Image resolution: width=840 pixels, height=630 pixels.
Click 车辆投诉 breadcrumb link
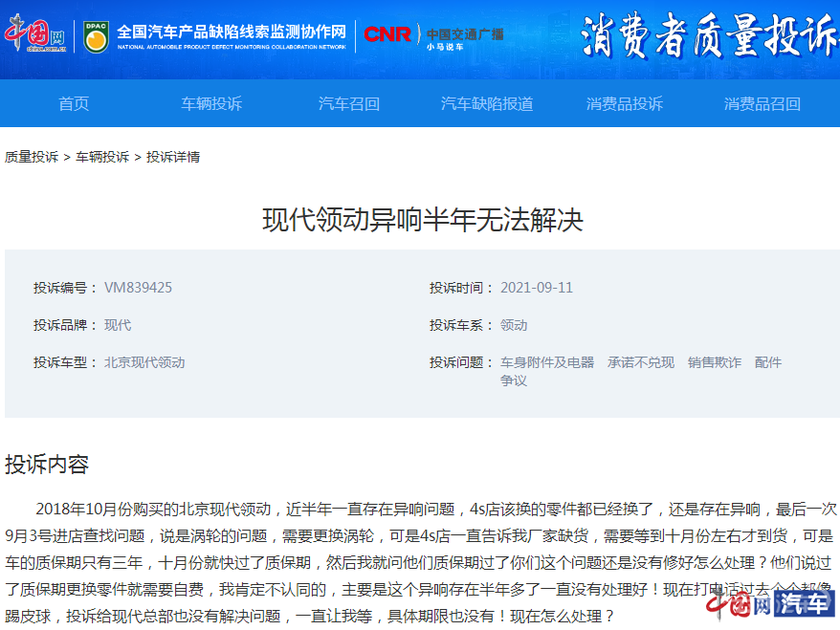coord(102,157)
